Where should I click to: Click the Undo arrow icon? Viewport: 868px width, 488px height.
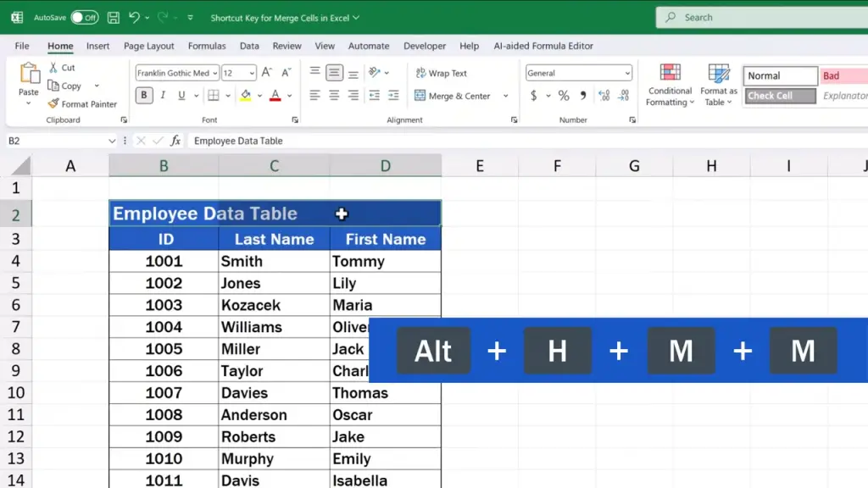[135, 17]
